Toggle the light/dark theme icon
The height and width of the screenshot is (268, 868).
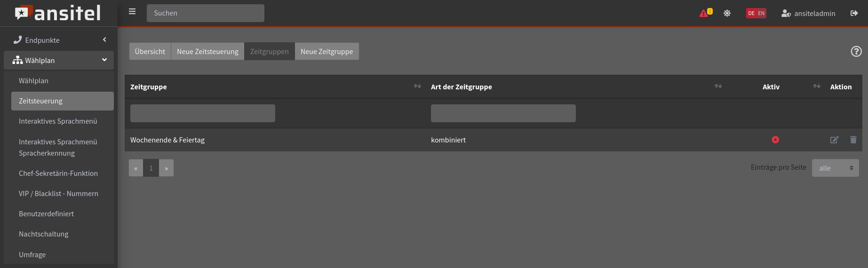click(x=727, y=13)
